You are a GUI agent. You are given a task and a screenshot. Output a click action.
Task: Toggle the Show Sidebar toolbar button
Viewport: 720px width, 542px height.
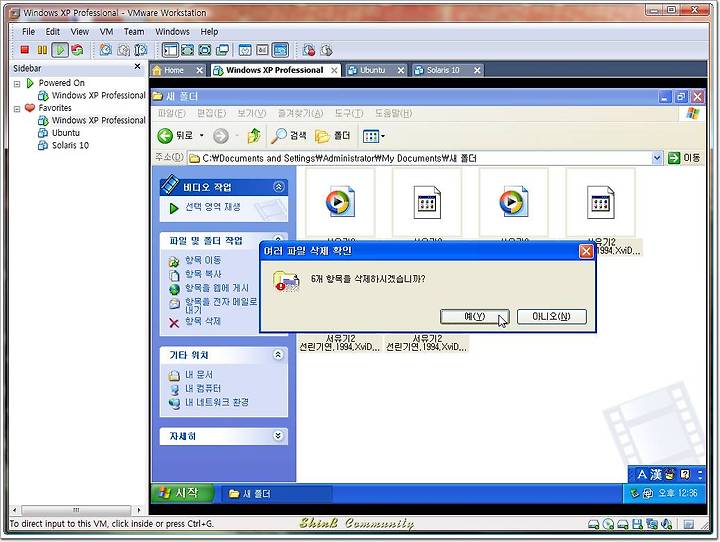tap(170, 50)
